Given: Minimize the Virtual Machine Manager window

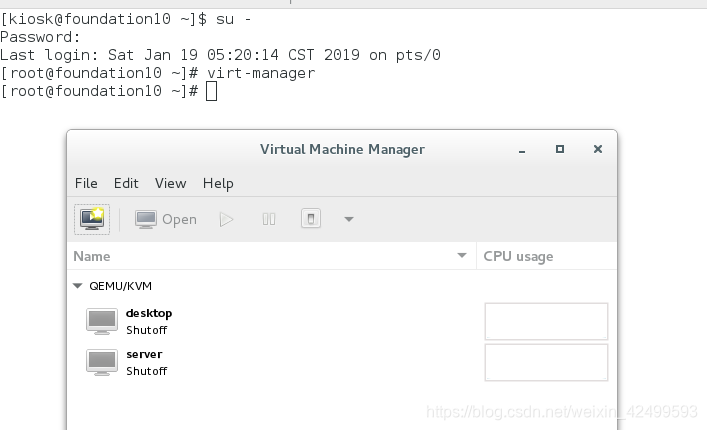Looking at the screenshot, I should pyautogui.click(x=522, y=150).
